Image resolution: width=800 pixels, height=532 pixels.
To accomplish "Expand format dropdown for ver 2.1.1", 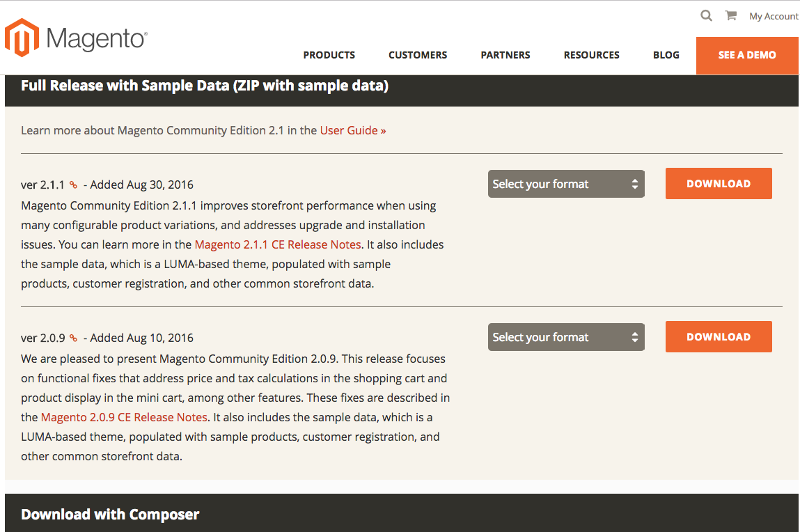I will pyautogui.click(x=566, y=184).
